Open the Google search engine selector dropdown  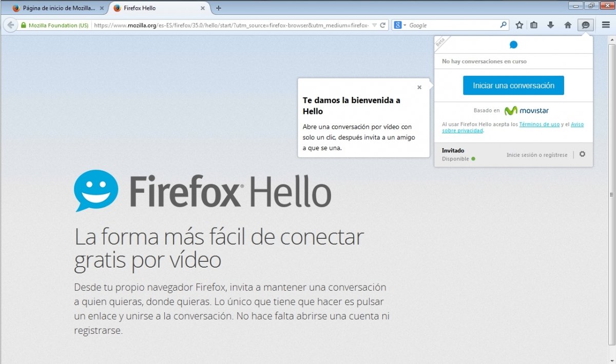tap(400, 25)
